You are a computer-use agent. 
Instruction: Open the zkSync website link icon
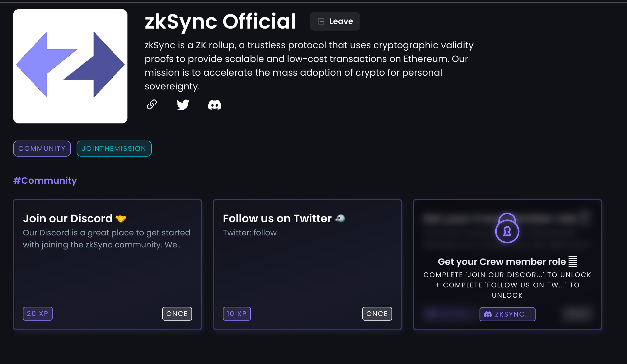(x=152, y=105)
